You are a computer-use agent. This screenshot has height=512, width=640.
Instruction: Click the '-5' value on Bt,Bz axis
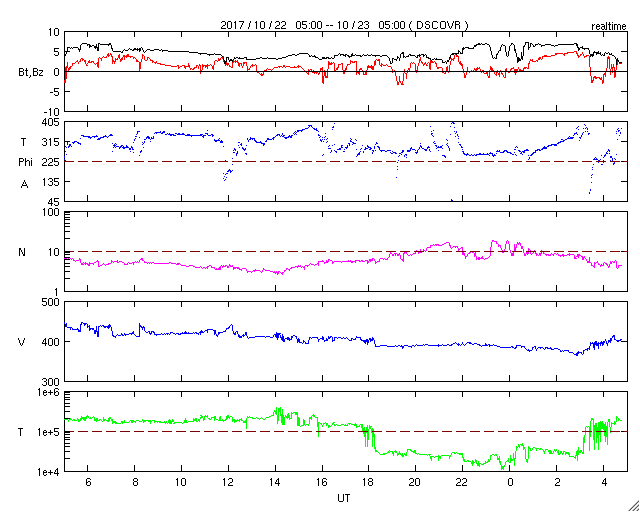tap(54, 92)
